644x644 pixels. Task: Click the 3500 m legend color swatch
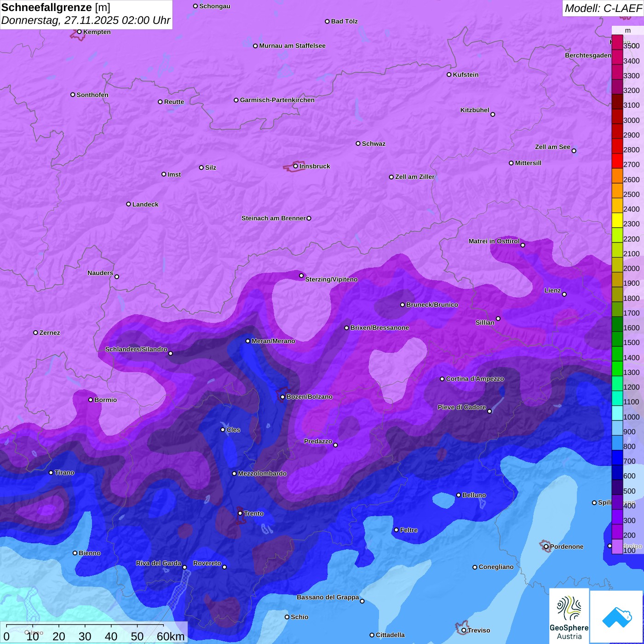[x=617, y=42]
